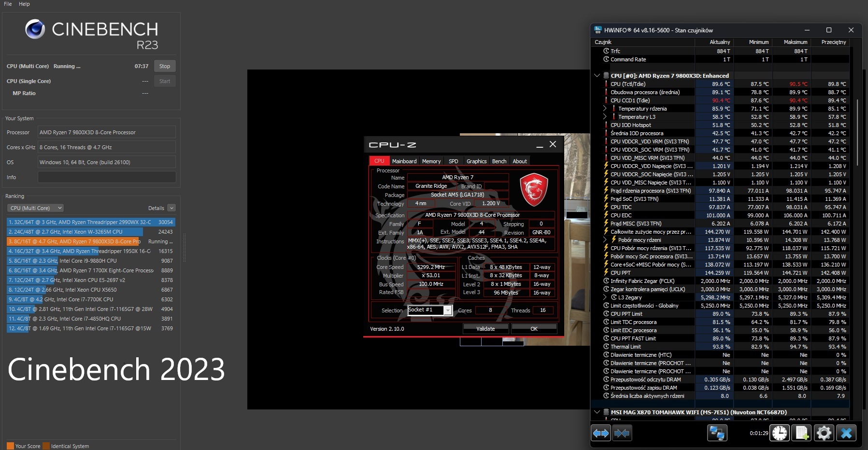The width and height of the screenshot is (868, 450).
Task: Click the Cinebench sphere logo
Action: 35,29
